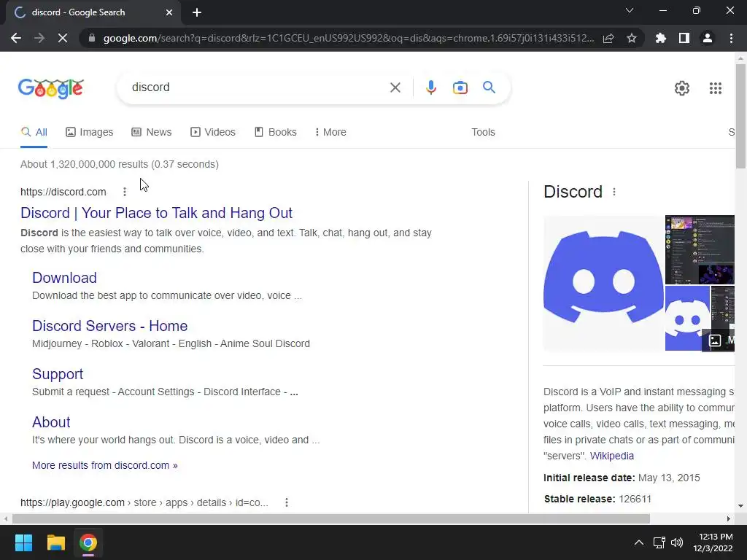Start voice search with microphone
This screenshot has height=560, width=747.
click(430, 87)
